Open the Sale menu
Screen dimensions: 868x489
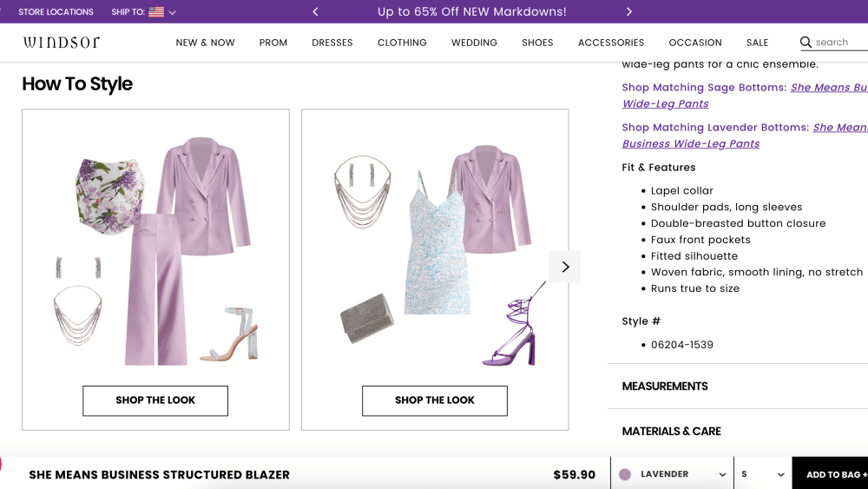click(x=757, y=43)
